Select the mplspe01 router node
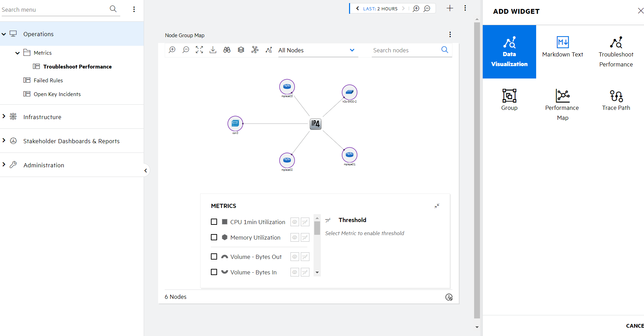Image resolution: width=644 pixels, height=336 pixels. pyautogui.click(x=349, y=155)
